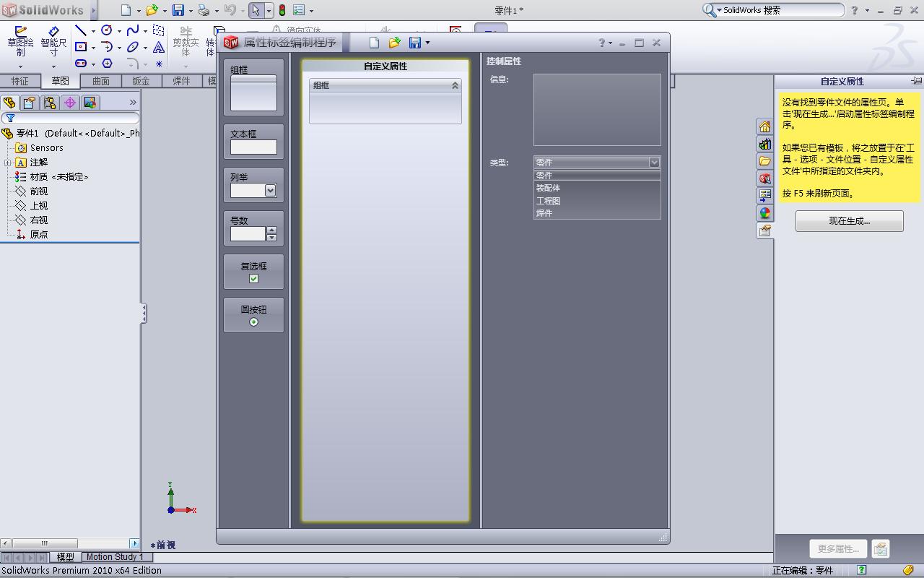Viewport: 924px width, 578px height.
Task: Collapse the 组框 group in 自定义属性
Action: click(x=455, y=85)
